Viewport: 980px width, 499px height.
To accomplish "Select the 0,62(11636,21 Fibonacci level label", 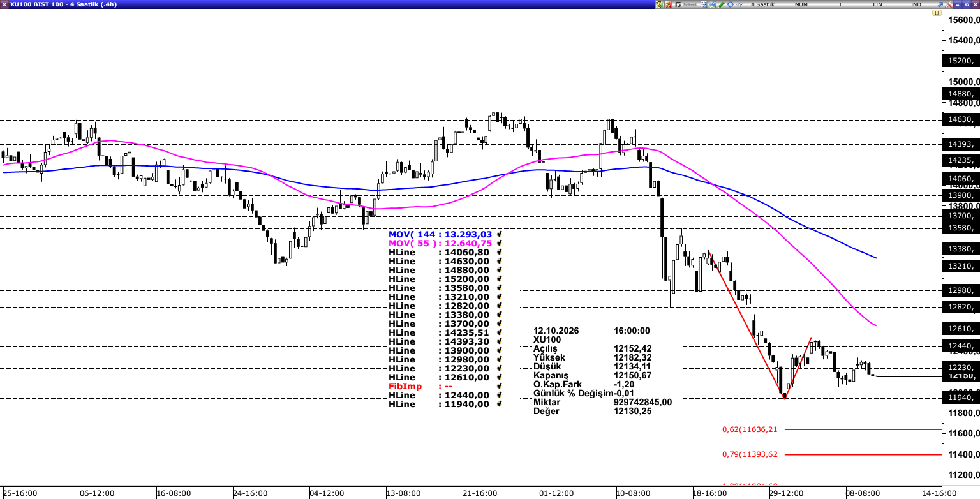I will click(x=750, y=429).
